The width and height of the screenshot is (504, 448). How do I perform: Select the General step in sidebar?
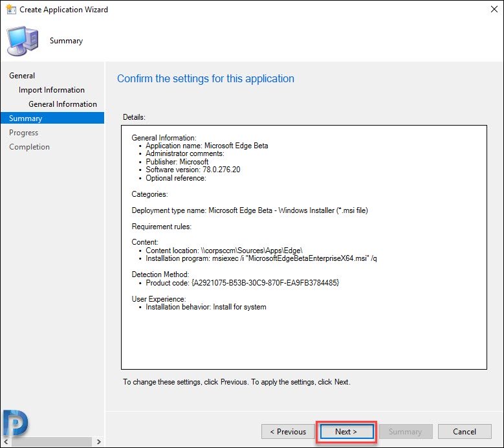[22, 76]
